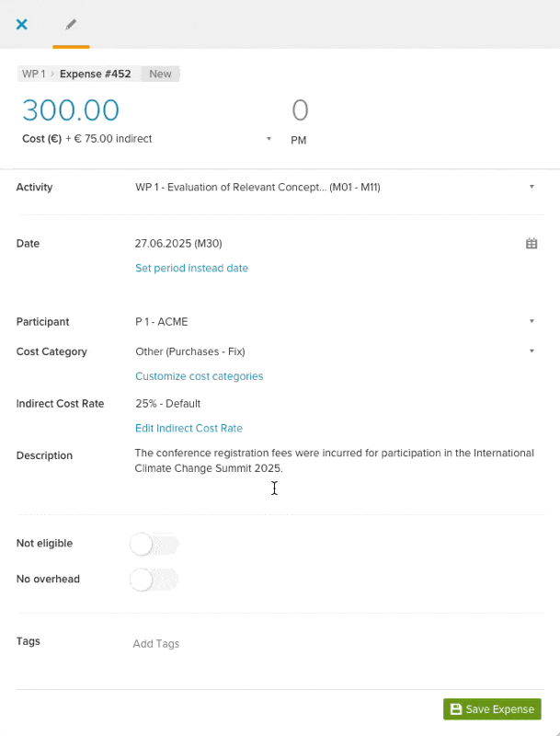Click the Add Tags input field
560x736 pixels.
[x=335, y=643]
